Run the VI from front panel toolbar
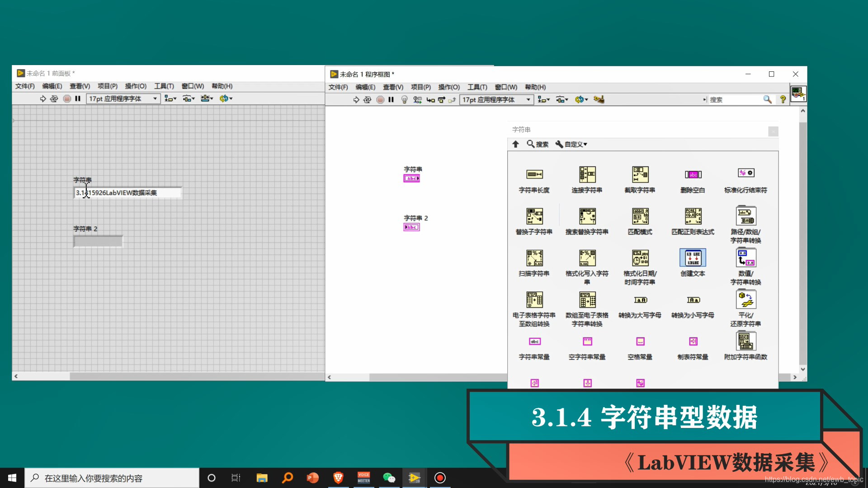868x488 pixels. click(x=43, y=99)
